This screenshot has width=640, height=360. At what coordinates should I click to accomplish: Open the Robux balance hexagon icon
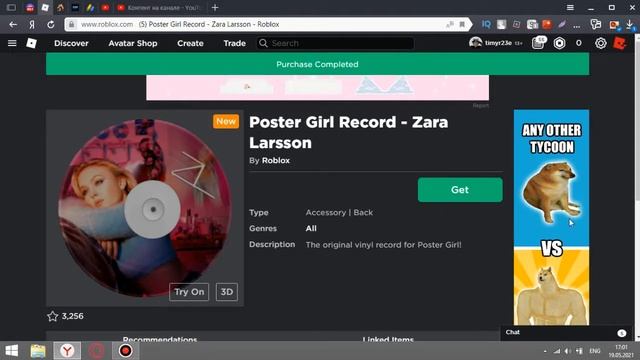559,43
